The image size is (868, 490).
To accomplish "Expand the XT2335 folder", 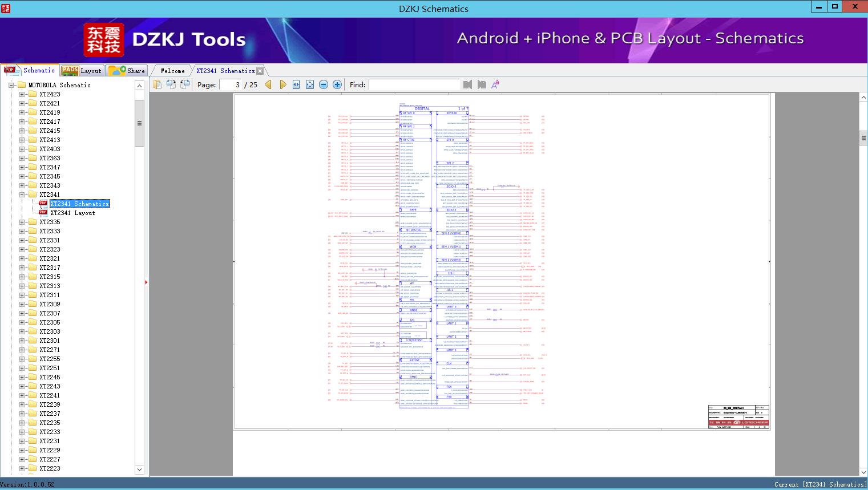I will 22,222.
